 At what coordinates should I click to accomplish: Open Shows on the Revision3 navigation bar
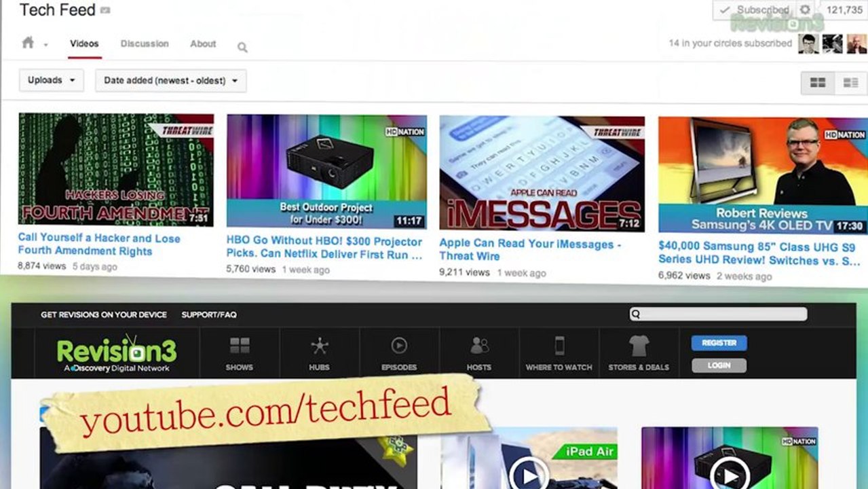[240, 353]
